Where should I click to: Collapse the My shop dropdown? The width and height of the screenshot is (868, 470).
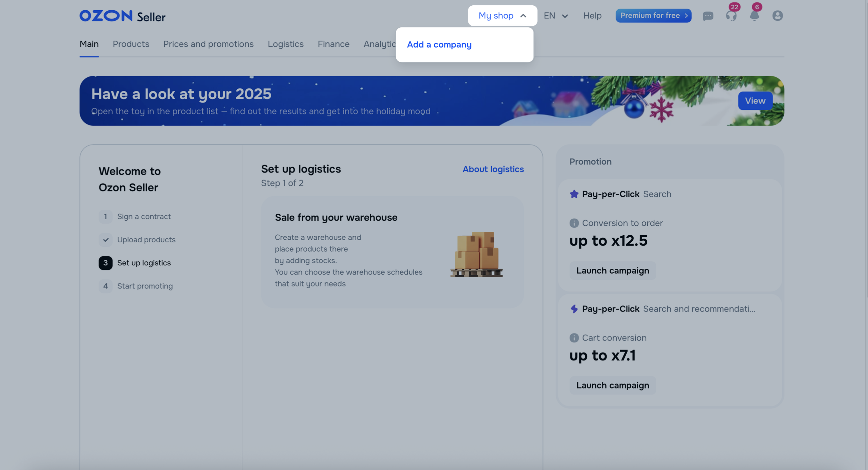502,16
